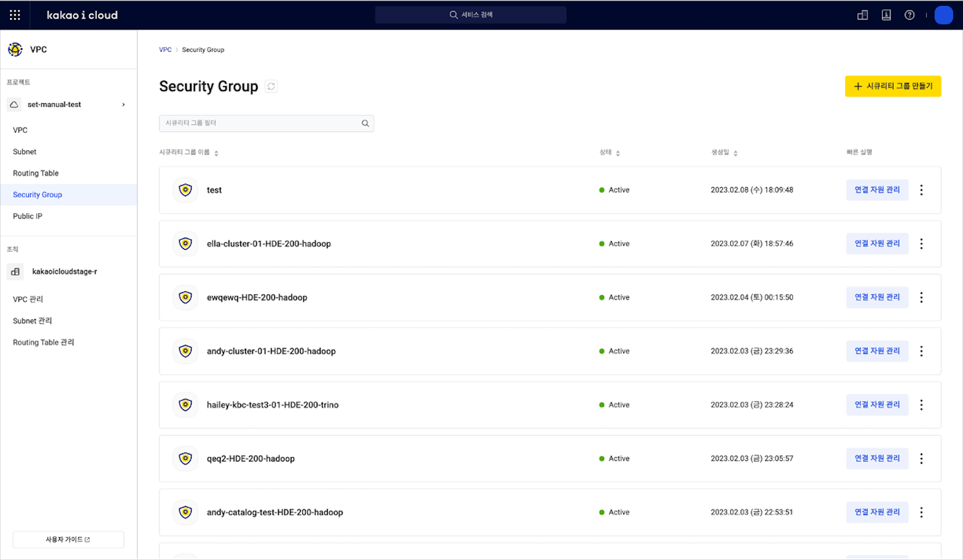Click 연결 자원 관리 for ewqewq-HDE-200-hadoop

(x=877, y=297)
